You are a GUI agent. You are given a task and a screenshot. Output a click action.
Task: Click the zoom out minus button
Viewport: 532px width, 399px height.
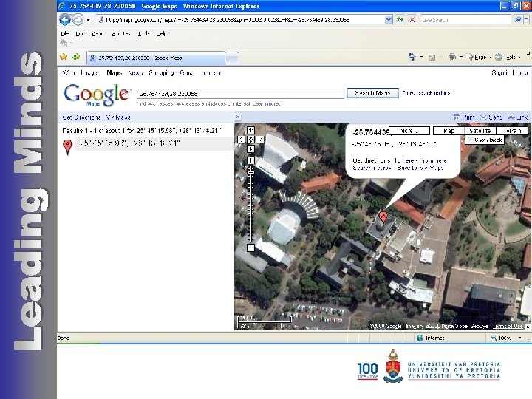250,248
